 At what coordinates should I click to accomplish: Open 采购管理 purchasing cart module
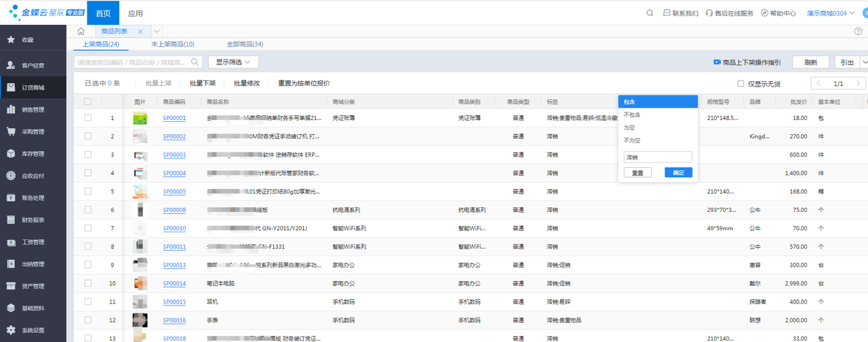pos(33,131)
